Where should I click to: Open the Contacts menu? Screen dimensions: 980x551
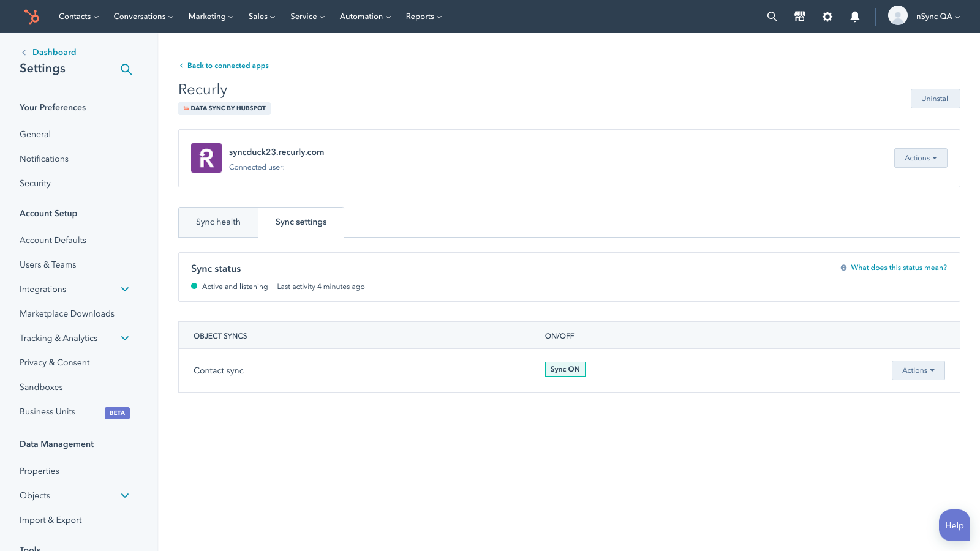pos(78,17)
